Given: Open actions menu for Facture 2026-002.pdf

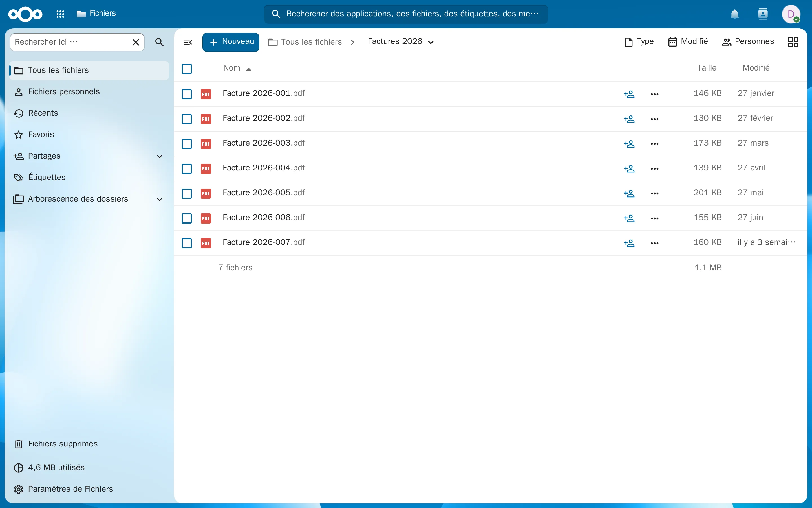Looking at the screenshot, I should point(655,119).
